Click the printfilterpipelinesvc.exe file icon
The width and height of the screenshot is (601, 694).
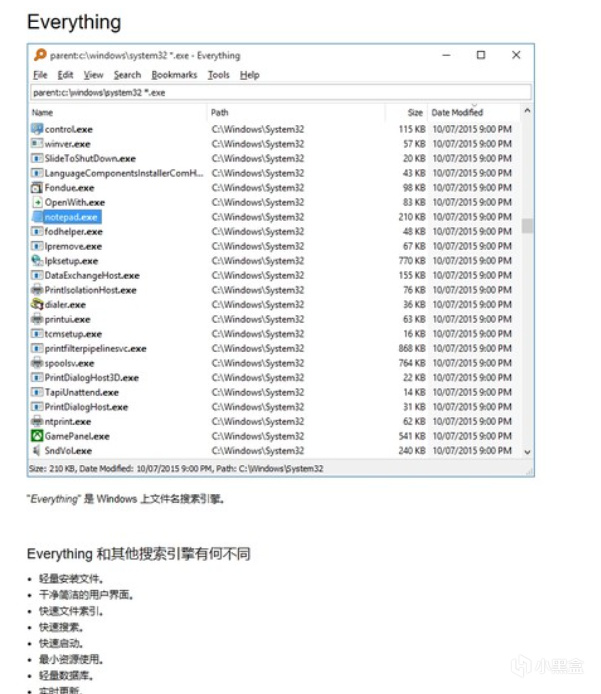coord(37,348)
